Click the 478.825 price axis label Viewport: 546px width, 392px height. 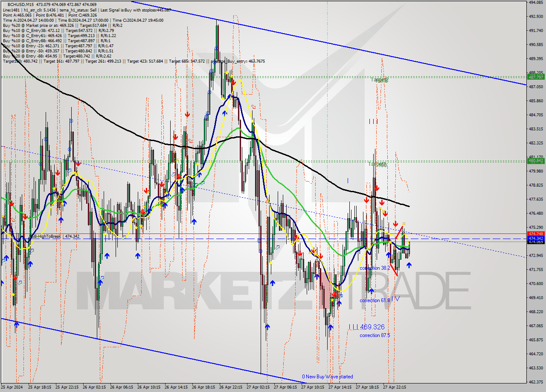pos(536,185)
